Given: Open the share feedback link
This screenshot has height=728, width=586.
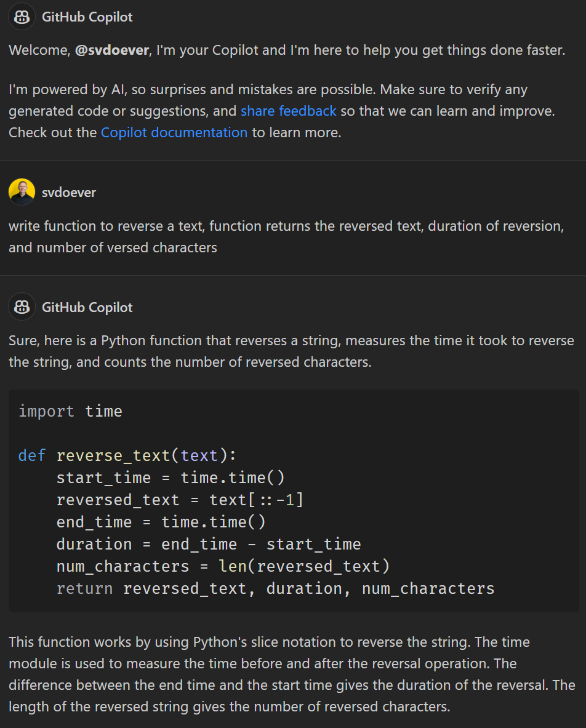Looking at the screenshot, I should click(x=288, y=111).
